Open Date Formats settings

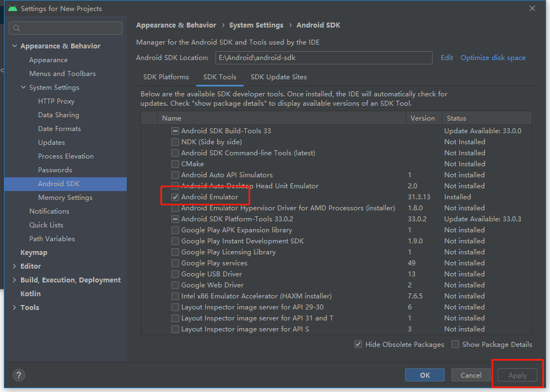click(60, 129)
